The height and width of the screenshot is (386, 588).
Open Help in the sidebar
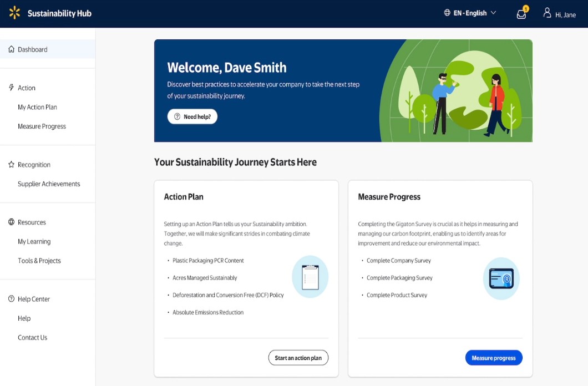point(24,318)
